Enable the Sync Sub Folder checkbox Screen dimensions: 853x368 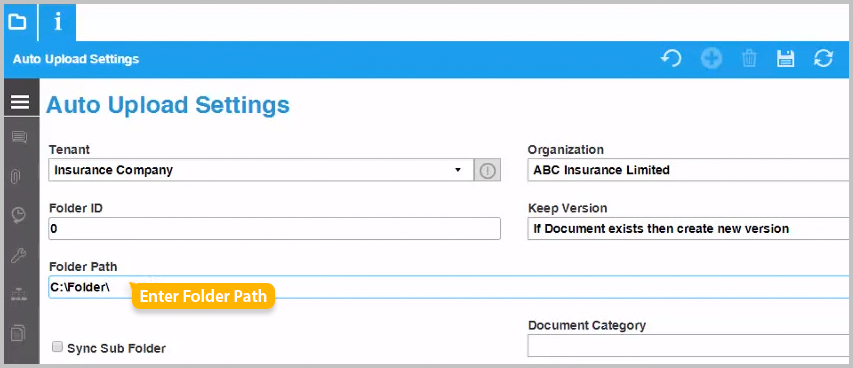(x=57, y=347)
